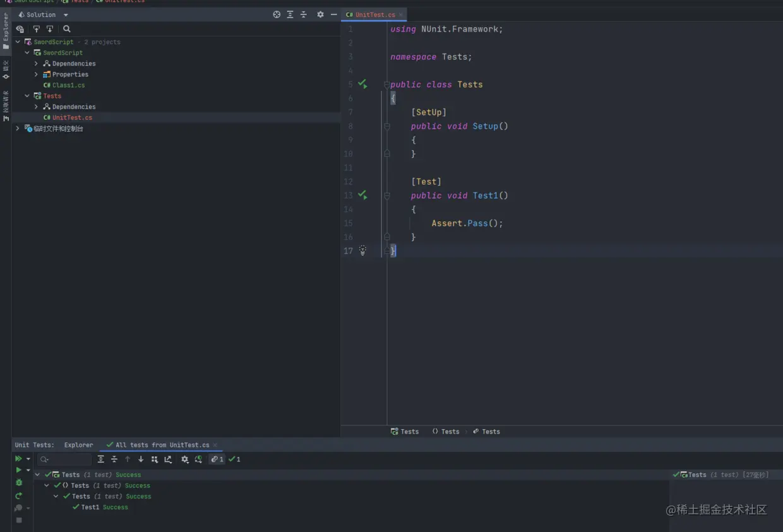Open Solution explorer gear options
Screen dimensions: 783x532
tap(320, 15)
